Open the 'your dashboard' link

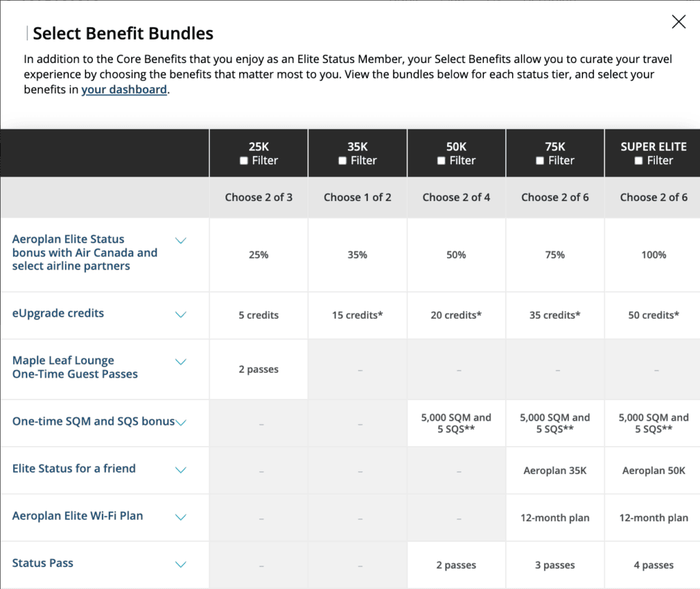124,90
